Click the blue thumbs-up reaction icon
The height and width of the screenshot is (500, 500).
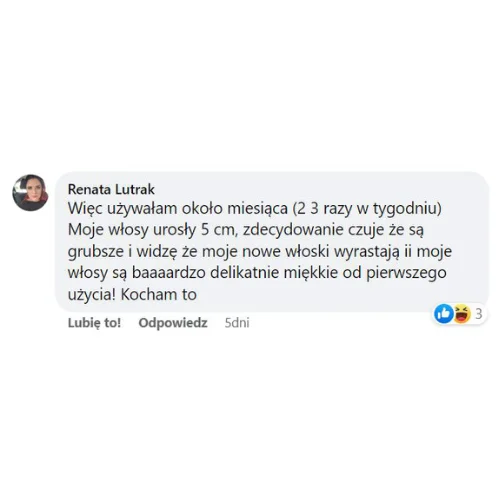pos(443,313)
